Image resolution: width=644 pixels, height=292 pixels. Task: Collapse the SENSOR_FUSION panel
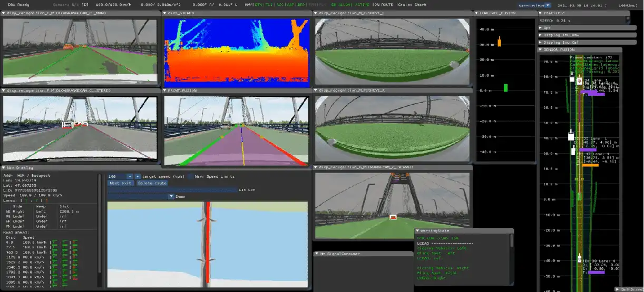coord(540,50)
